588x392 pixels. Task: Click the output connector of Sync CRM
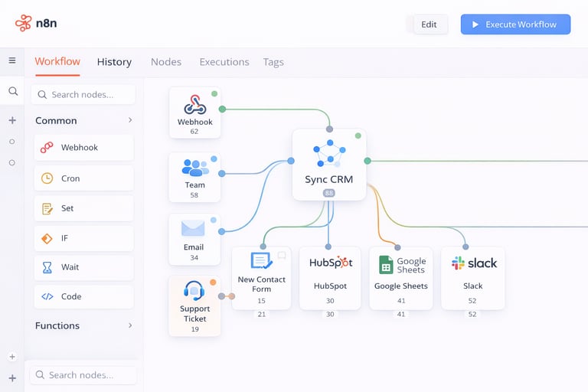coord(367,161)
